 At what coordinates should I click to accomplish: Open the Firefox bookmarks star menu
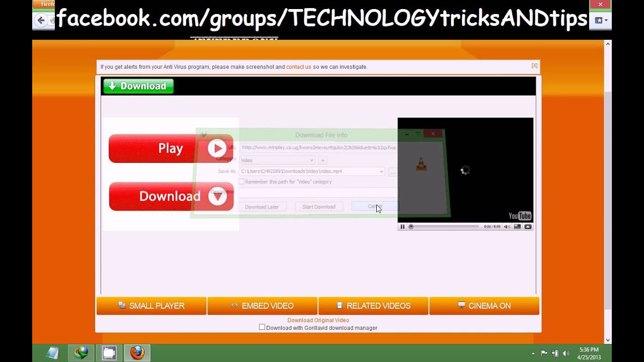pos(601,21)
